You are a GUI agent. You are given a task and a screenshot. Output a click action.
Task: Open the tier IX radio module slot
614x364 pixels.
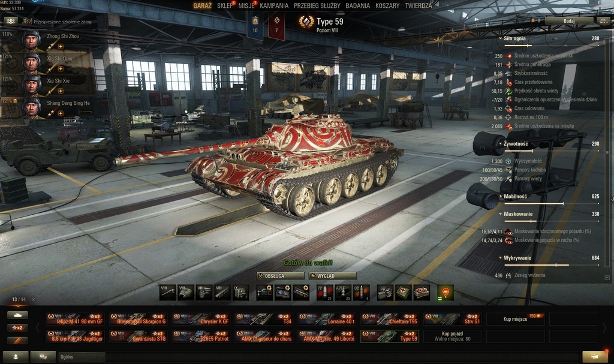coord(240,293)
